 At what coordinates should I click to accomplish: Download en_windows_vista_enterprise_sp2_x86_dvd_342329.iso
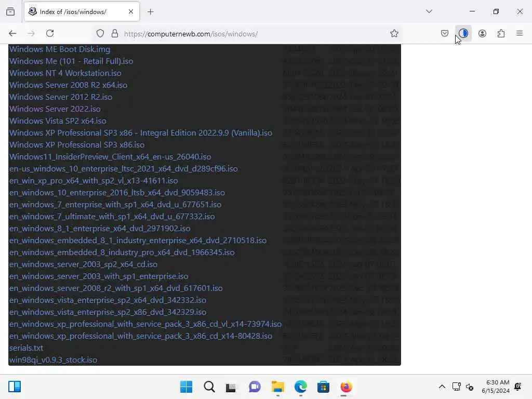[108, 312]
